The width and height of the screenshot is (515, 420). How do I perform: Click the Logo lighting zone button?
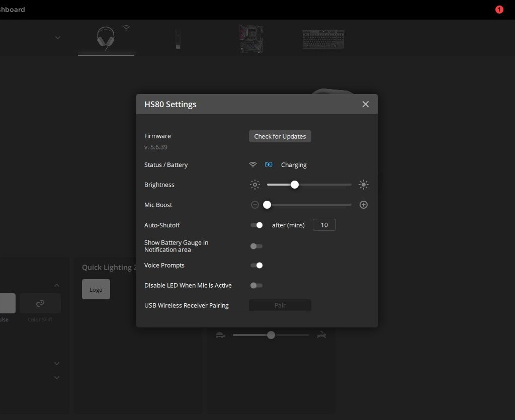click(x=96, y=290)
